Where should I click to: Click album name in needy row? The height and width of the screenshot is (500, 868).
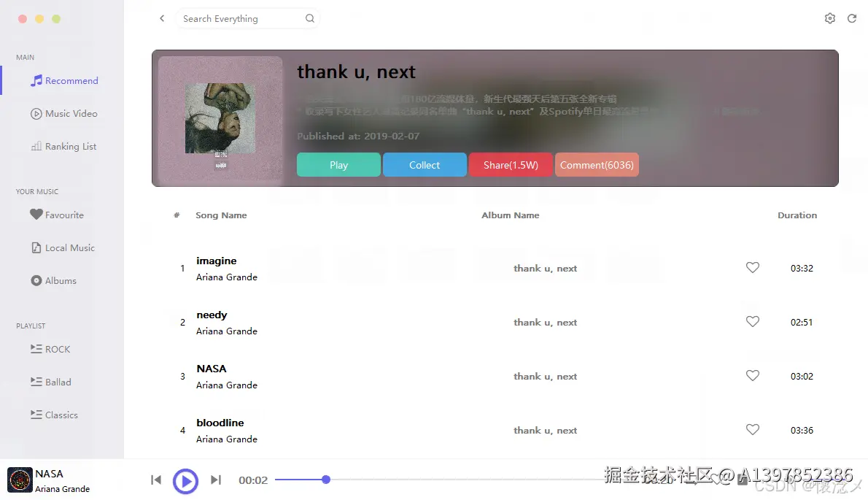(546, 322)
